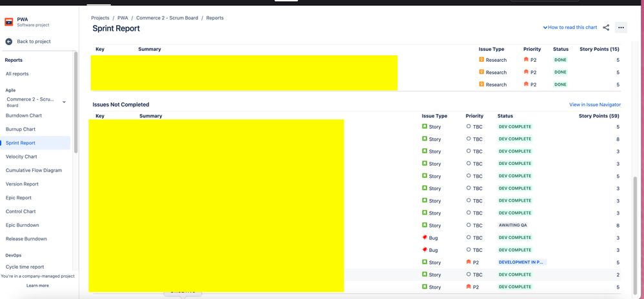Select Sprint Report in sidebar
644x299 pixels.
[x=35, y=142]
